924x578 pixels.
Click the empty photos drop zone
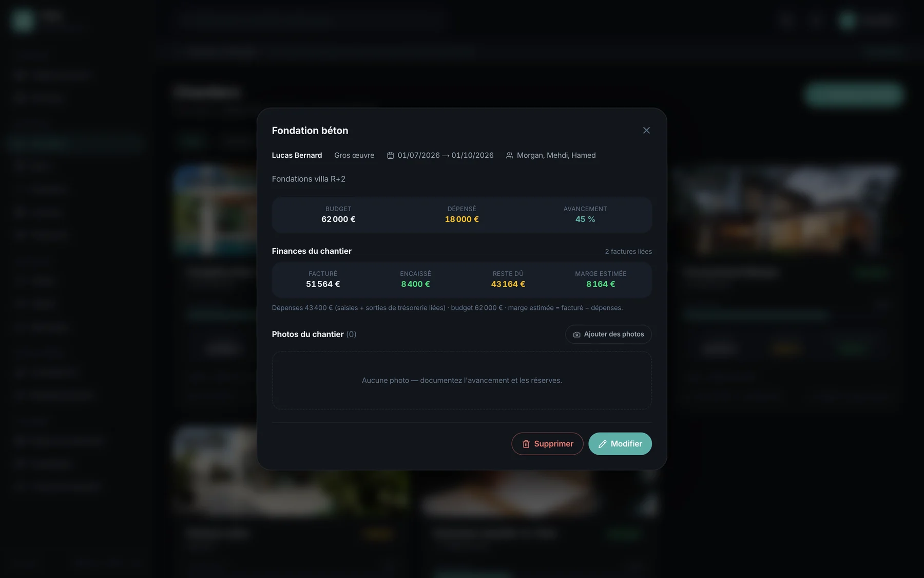[x=461, y=380]
